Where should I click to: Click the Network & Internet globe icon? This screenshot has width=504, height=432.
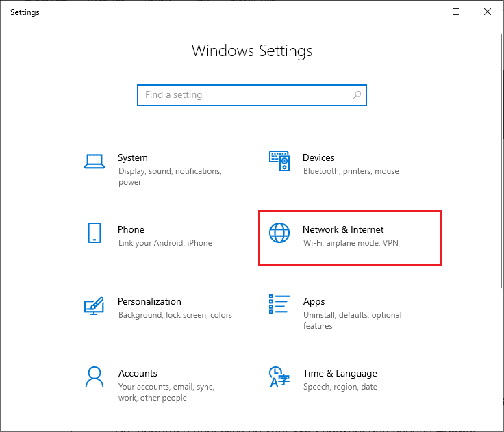[x=279, y=233]
